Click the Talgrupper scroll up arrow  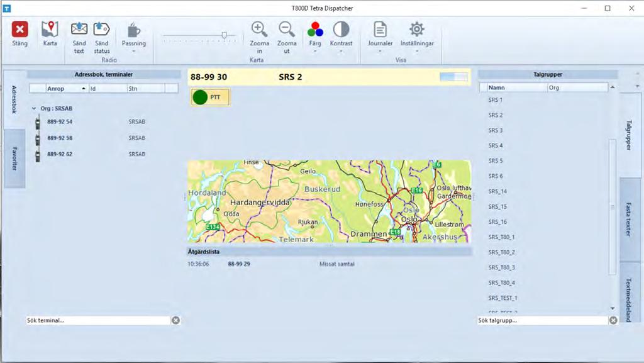pyautogui.click(x=613, y=87)
